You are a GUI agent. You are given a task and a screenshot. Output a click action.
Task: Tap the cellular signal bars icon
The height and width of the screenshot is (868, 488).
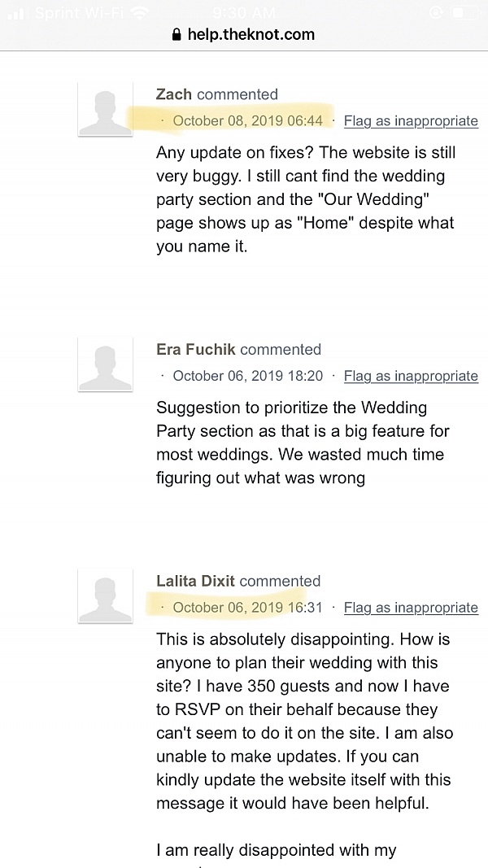tap(16, 14)
